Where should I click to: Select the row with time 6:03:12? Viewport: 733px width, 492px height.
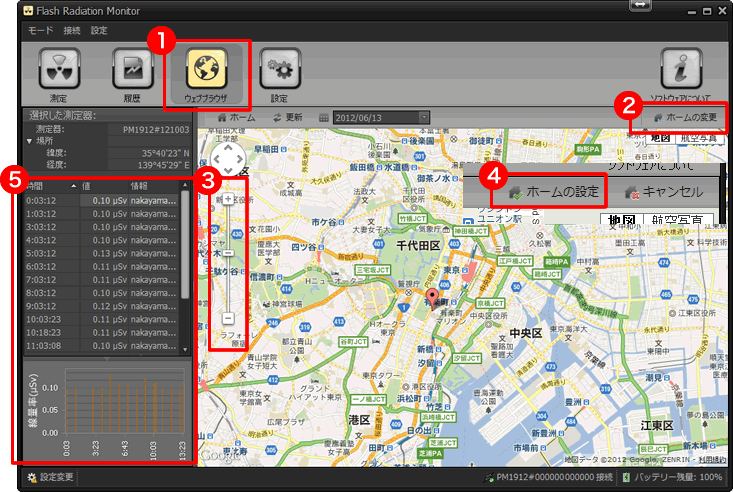tap(102, 267)
